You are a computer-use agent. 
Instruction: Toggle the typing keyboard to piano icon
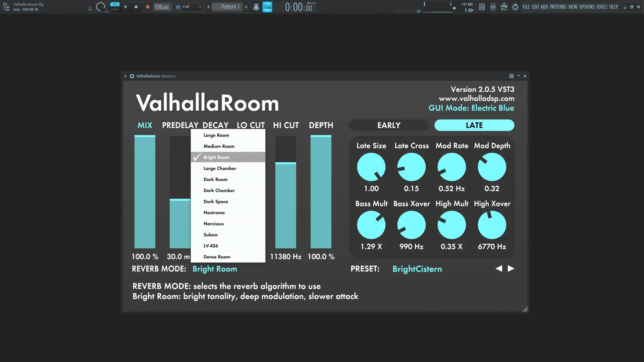coord(267,7)
